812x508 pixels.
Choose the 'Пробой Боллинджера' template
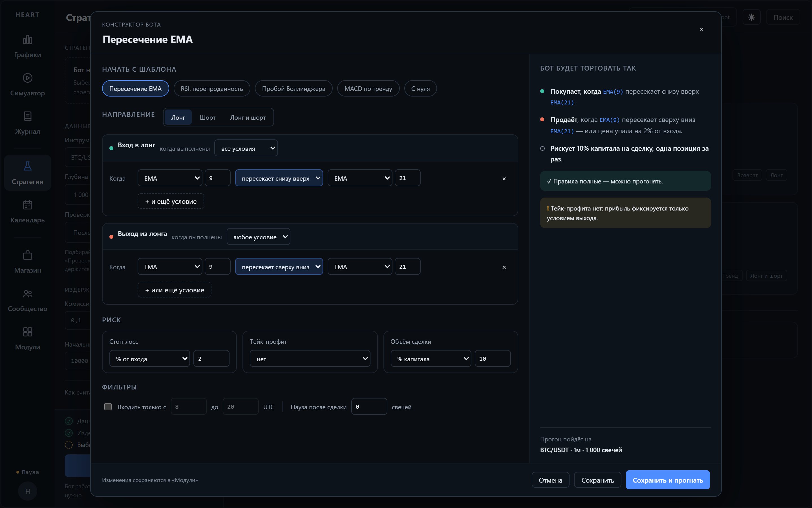click(294, 89)
